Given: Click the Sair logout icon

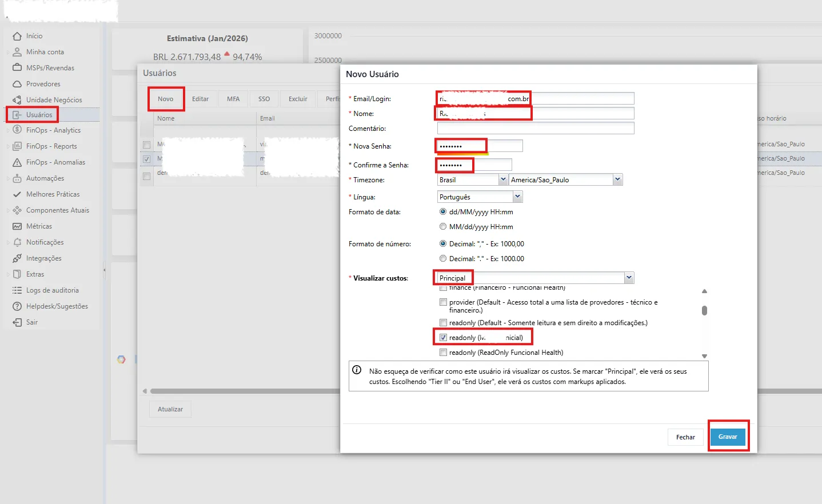Looking at the screenshot, I should (17, 322).
